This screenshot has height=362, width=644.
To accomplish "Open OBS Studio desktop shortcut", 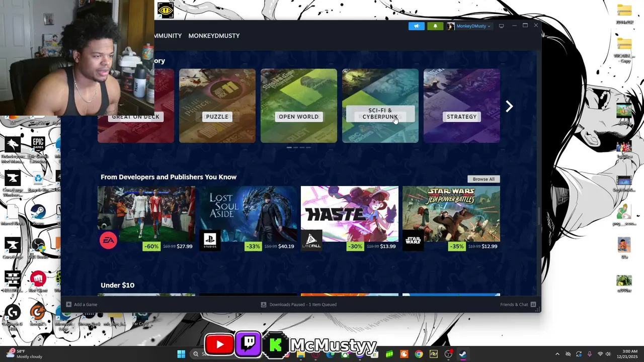I will click(x=38, y=248).
